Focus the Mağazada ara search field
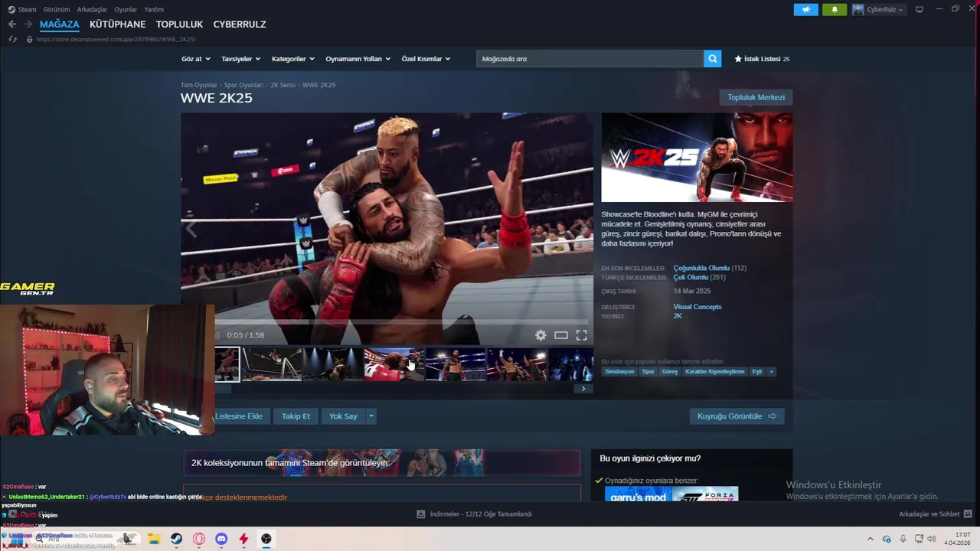 (x=590, y=59)
